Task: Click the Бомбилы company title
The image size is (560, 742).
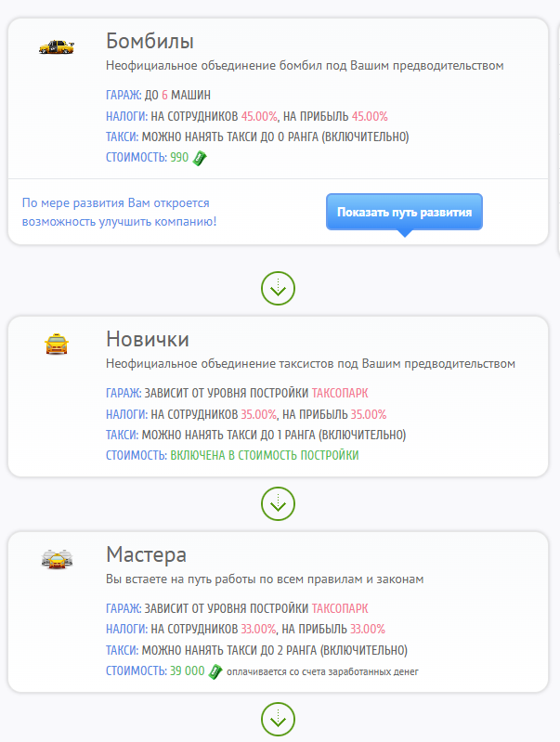Action: pos(150,42)
